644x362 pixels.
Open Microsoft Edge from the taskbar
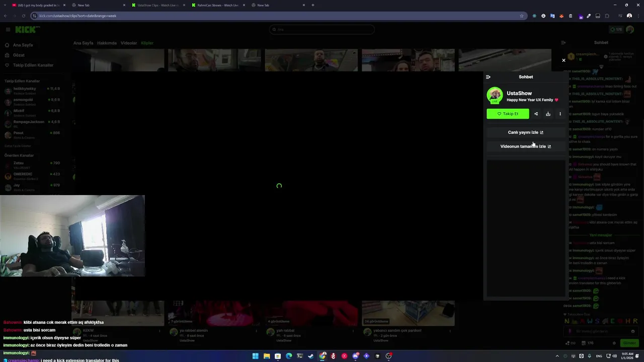(x=289, y=356)
